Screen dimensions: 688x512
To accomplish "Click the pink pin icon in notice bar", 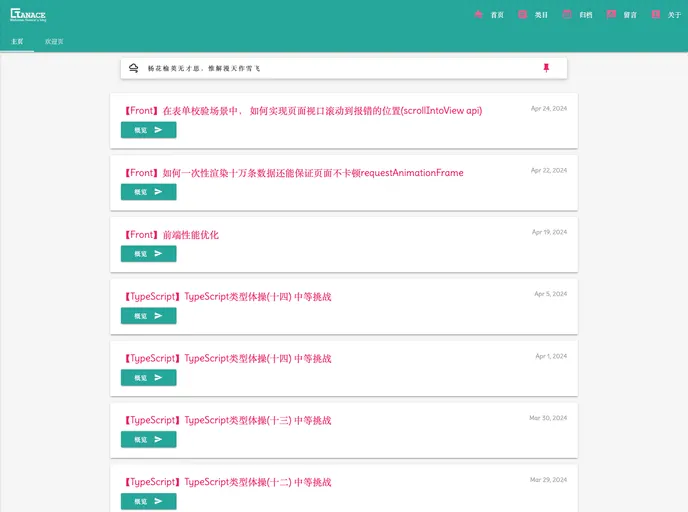I will [546, 68].
